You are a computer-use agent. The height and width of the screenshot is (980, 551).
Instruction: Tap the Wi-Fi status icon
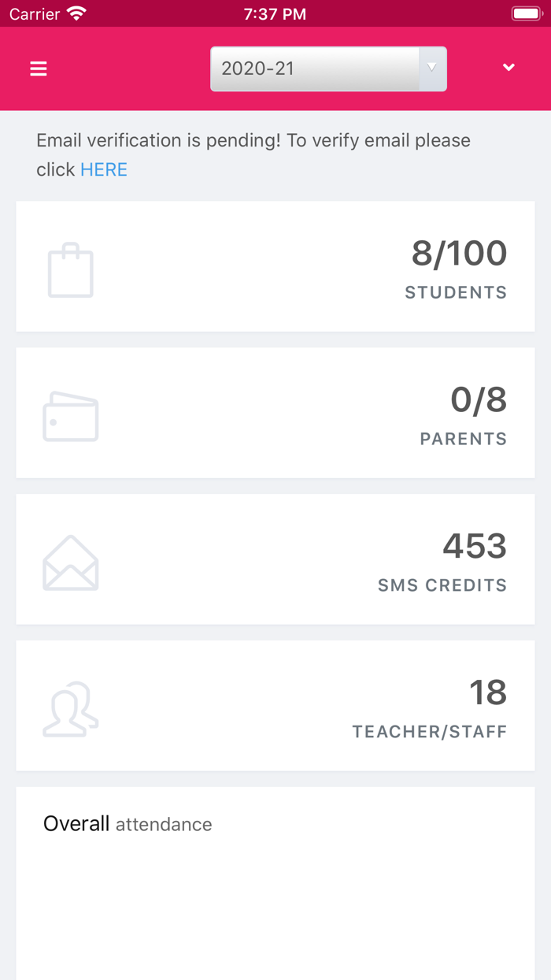click(76, 13)
